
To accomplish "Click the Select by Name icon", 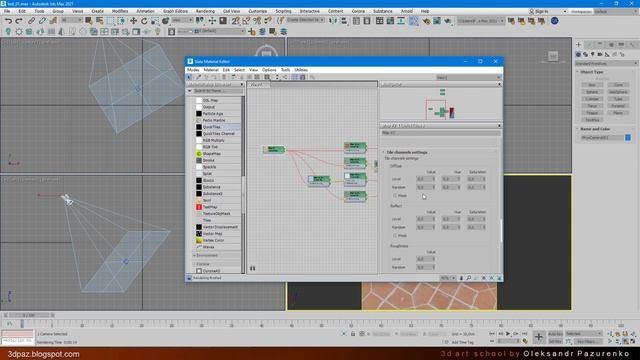I will pos(100,20).
